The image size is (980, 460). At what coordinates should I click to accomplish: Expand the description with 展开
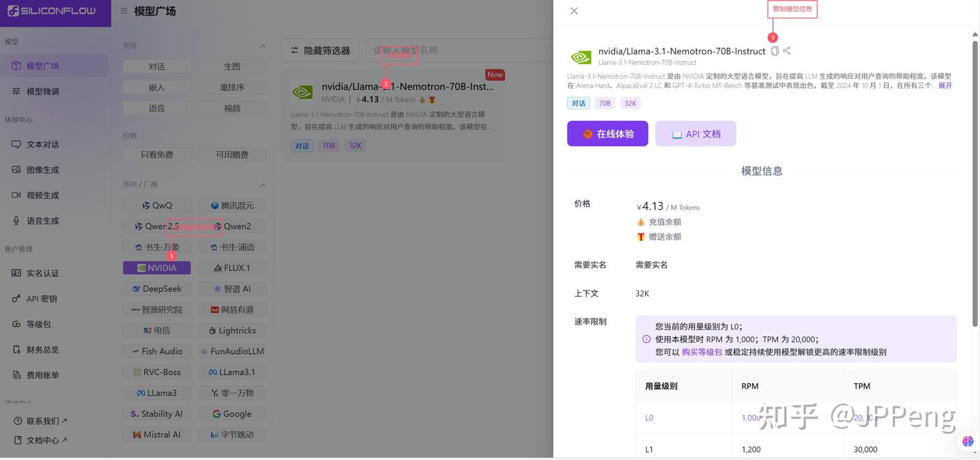pyautogui.click(x=945, y=86)
